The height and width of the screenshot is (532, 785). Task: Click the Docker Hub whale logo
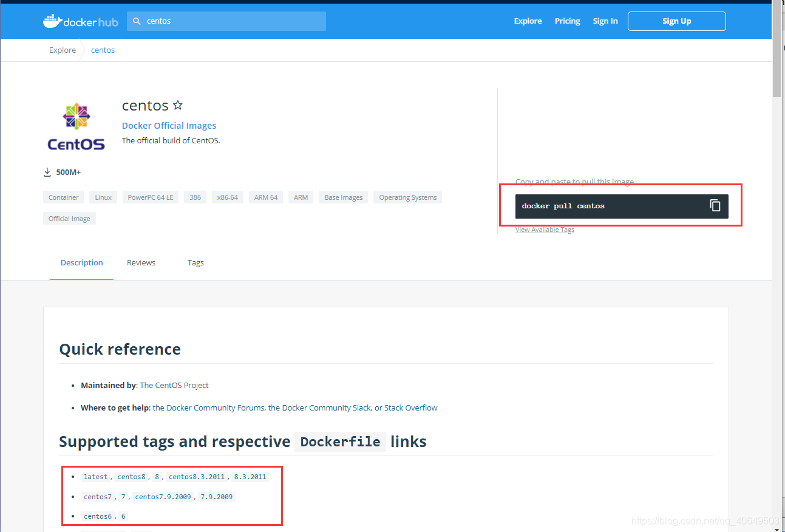point(81,21)
